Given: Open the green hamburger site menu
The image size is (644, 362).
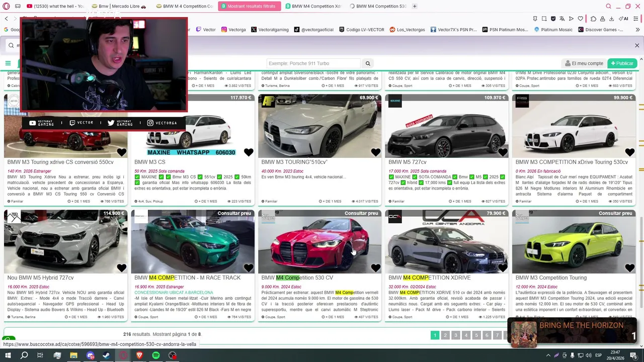Looking at the screenshot, I should [8, 63].
